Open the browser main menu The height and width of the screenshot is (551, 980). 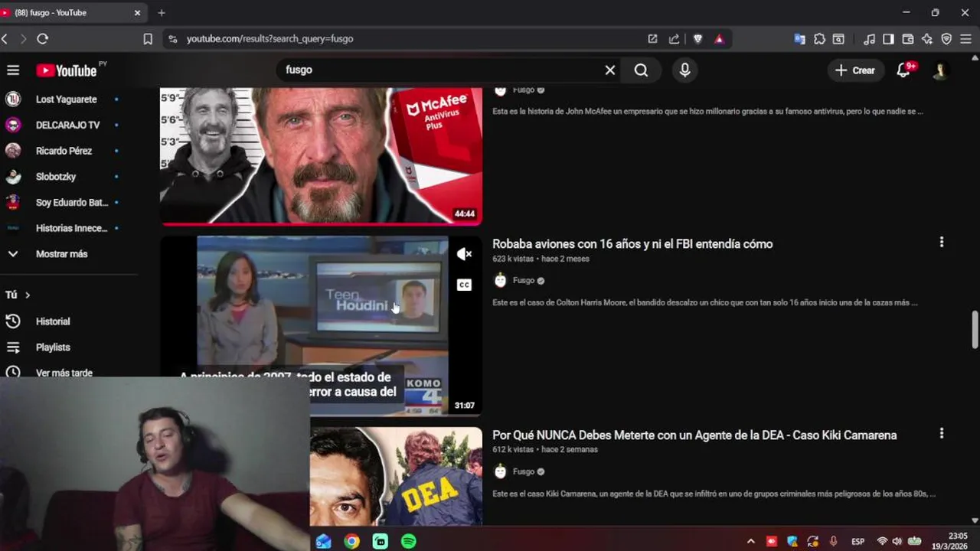966,38
